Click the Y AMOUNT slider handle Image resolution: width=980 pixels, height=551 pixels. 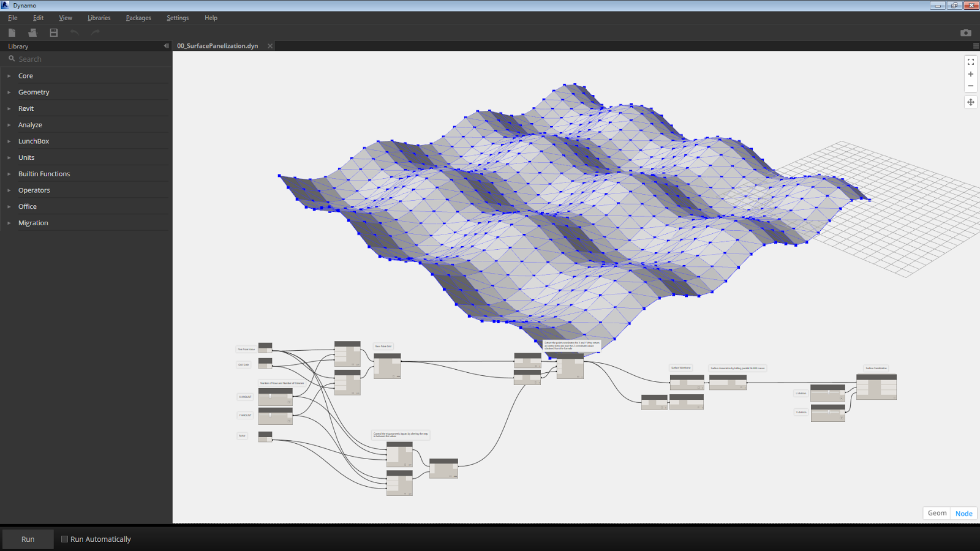tap(270, 414)
